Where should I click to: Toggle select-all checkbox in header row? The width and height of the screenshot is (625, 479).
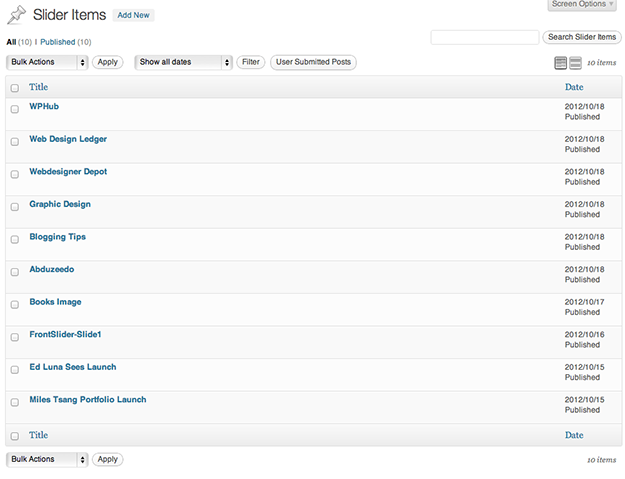tap(15, 88)
